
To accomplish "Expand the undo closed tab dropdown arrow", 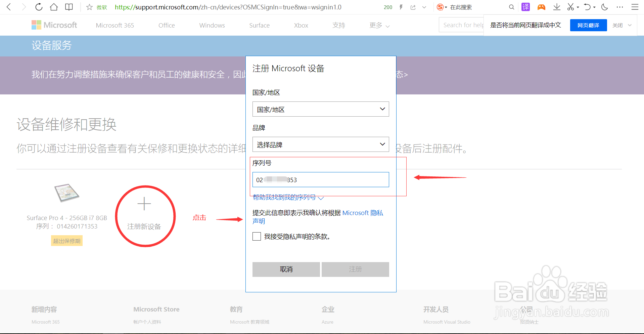I will tap(594, 7).
